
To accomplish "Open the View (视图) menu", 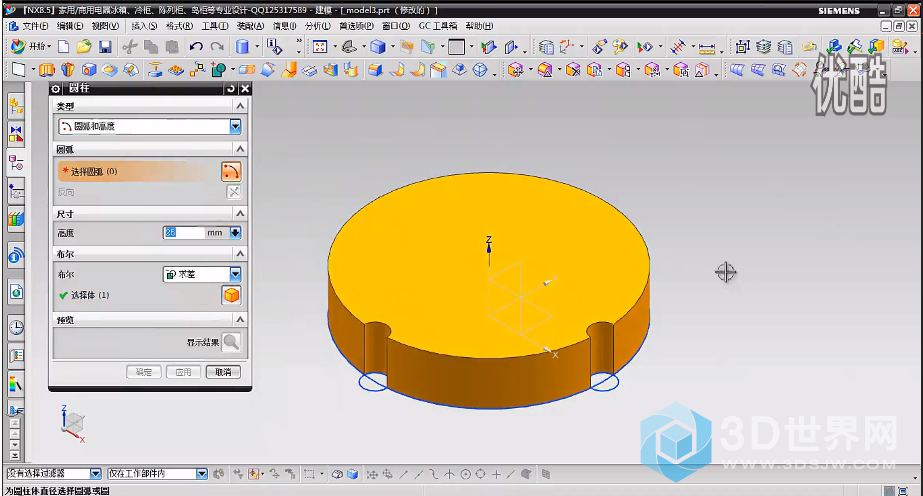I will coord(105,26).
